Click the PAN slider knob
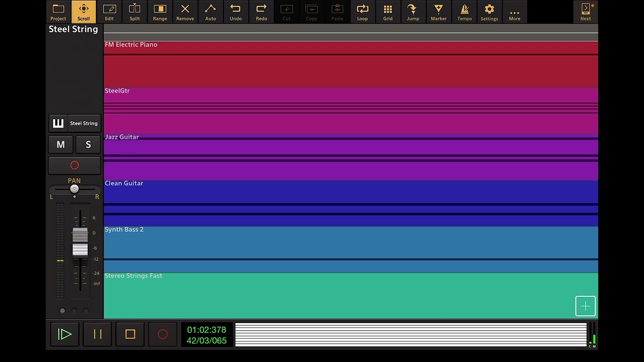The width and height of the screenshot is (644, 362). 74,189
